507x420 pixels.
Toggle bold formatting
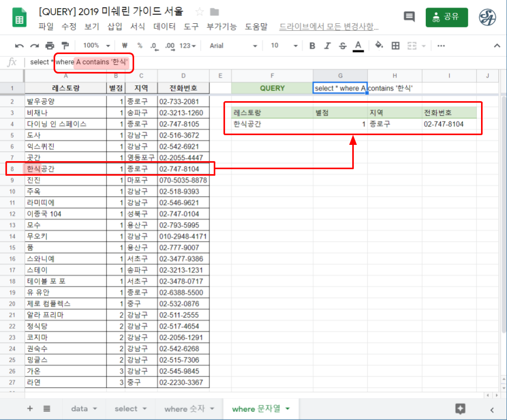[x=312, y=46]
